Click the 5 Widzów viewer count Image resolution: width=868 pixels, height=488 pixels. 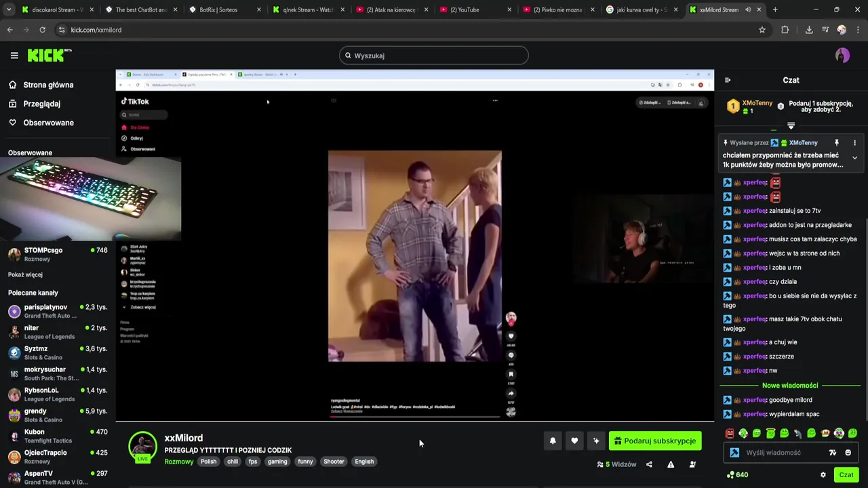(616, 464)
